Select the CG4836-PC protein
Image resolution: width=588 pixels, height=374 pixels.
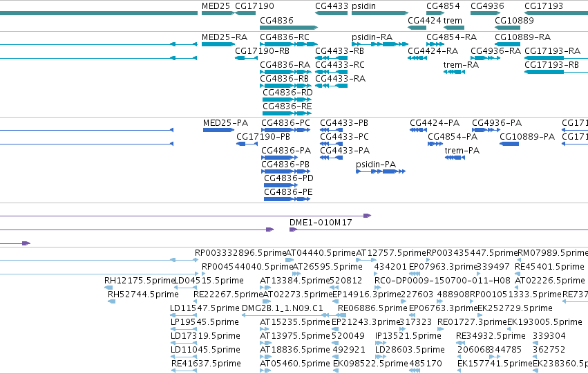click(x=286, y=130)
